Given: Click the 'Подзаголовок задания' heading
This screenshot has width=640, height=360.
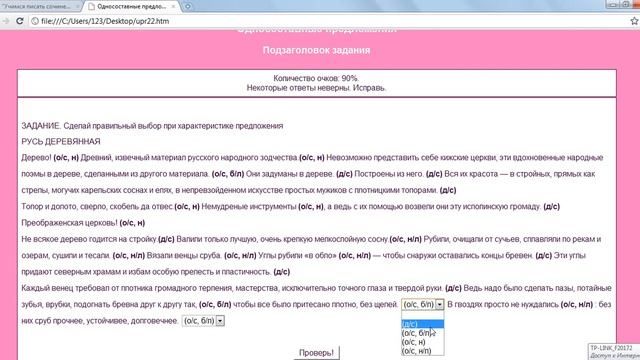Looking at the screenshot, I should [316, 50].
